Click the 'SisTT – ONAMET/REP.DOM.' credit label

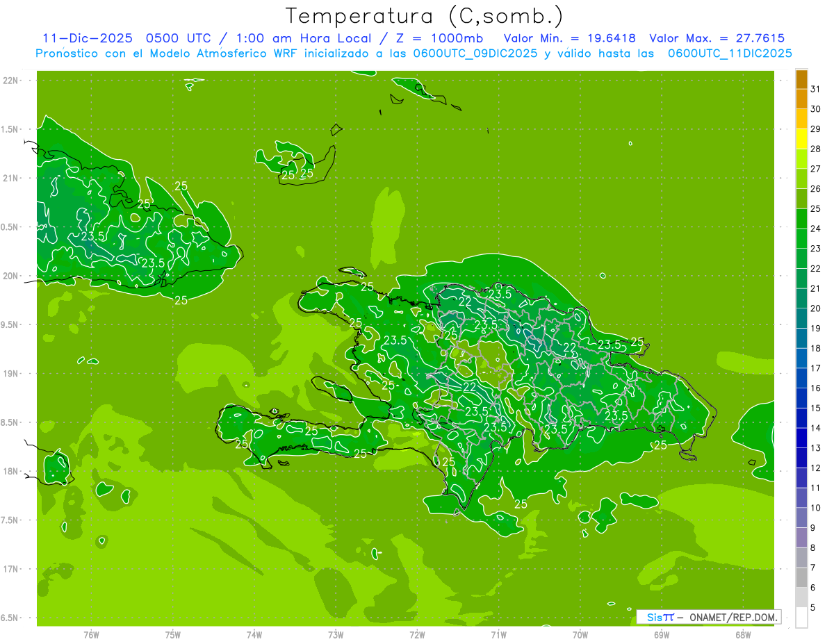tap(709, 617)
